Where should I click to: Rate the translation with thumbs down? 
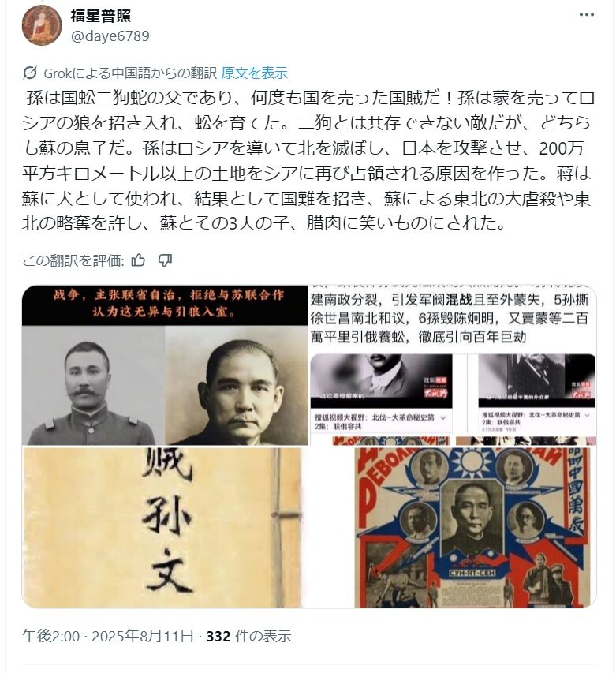[165, 260]
